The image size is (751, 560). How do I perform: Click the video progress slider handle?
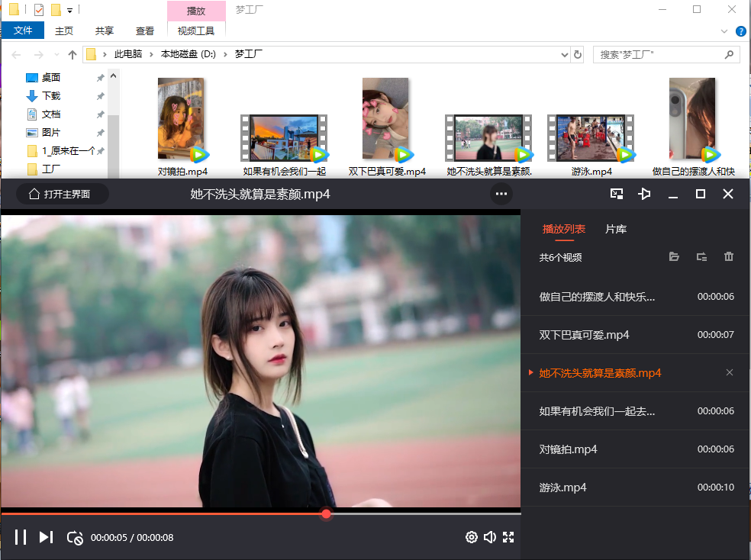326,513
